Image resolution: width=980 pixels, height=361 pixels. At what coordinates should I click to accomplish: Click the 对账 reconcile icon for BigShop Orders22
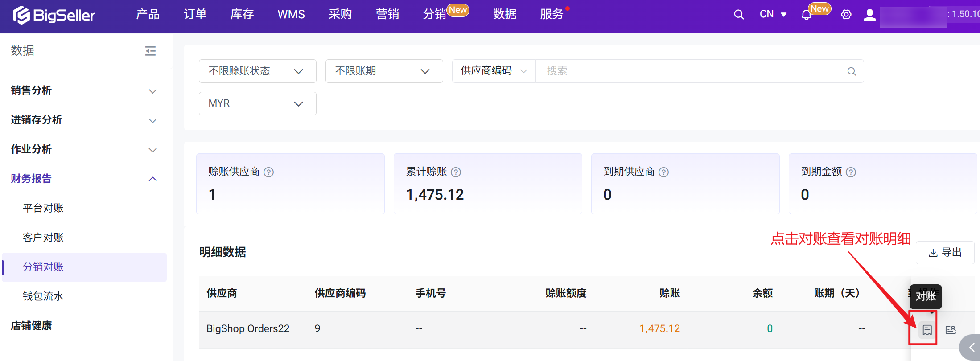[927, 330]
